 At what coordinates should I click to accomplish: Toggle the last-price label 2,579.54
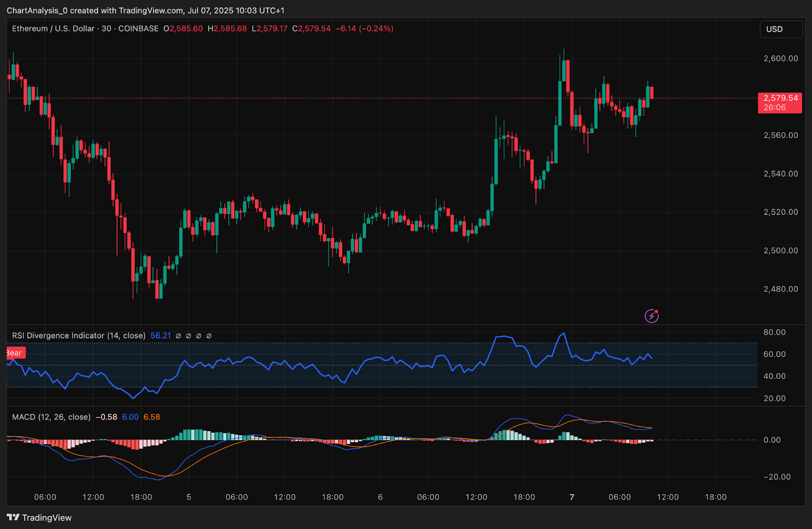(780, 98)
